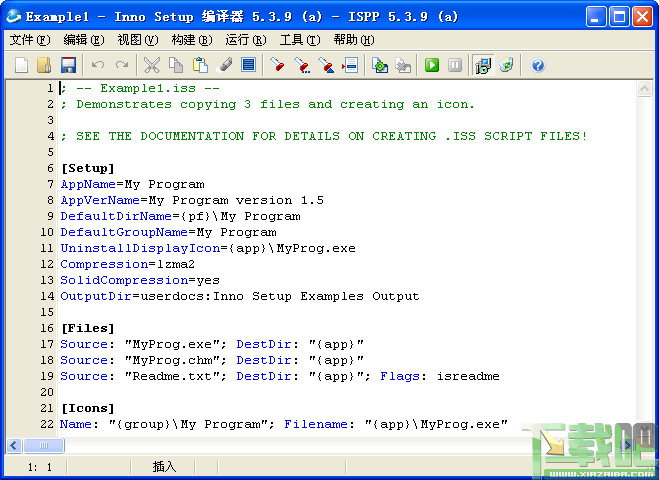Maximize the Inno Setup window
Screen dimensions: 659x480
point(619,17)
